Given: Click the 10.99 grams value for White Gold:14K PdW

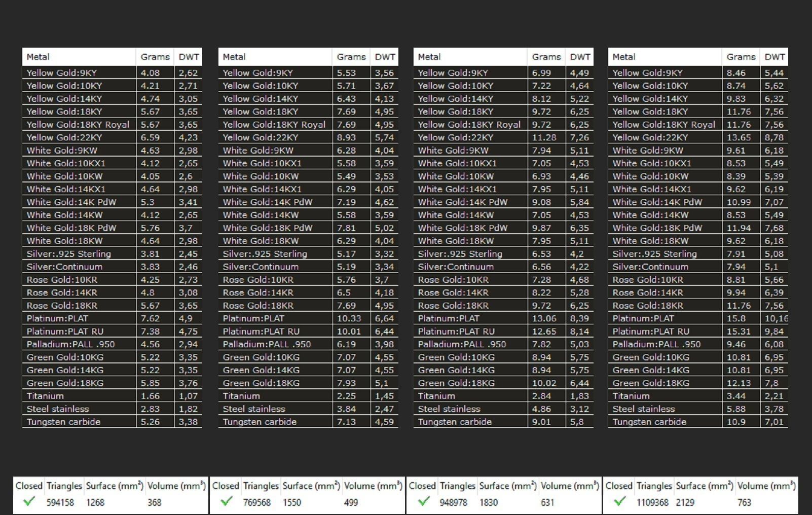Looking at the screenshot, I should click(739, 202).
